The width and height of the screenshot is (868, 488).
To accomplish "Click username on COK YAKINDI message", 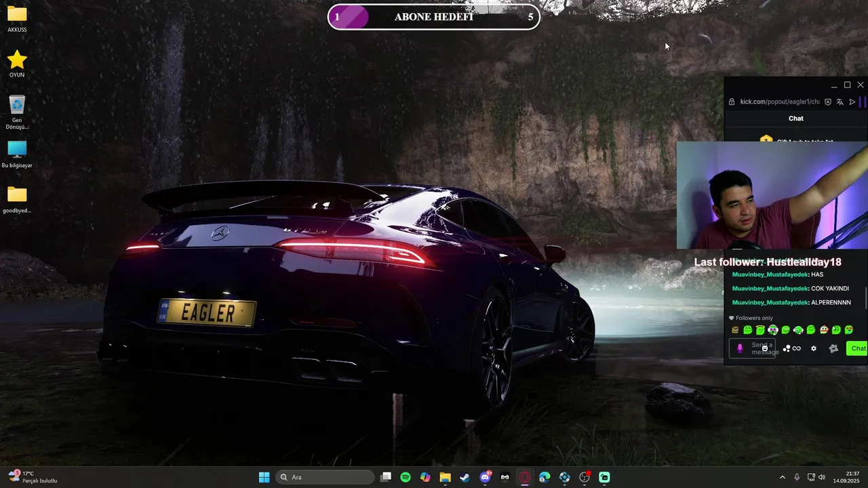I will [770, 288].
